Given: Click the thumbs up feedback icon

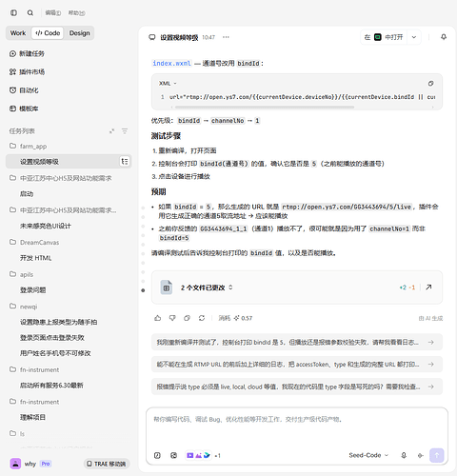Looking at the screenshot, I should tap(158, 318).
